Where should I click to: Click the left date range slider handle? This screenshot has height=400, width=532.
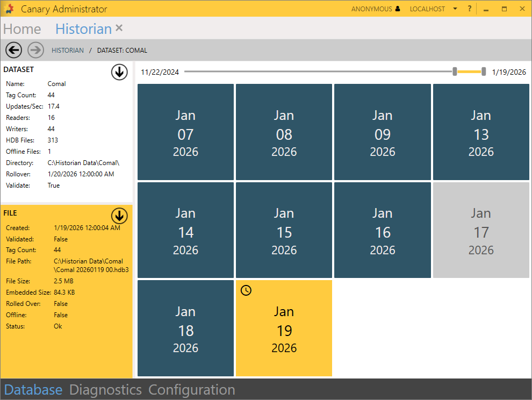(455, 72)
